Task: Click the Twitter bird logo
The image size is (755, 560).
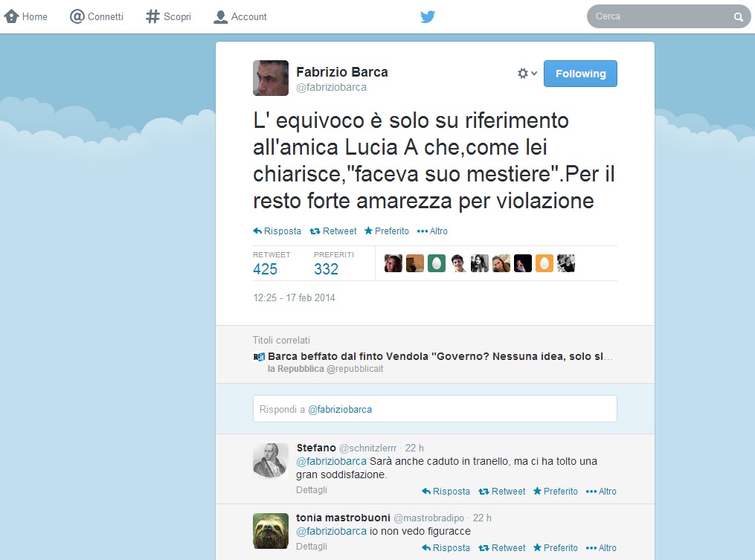Action: pos(428,16)
